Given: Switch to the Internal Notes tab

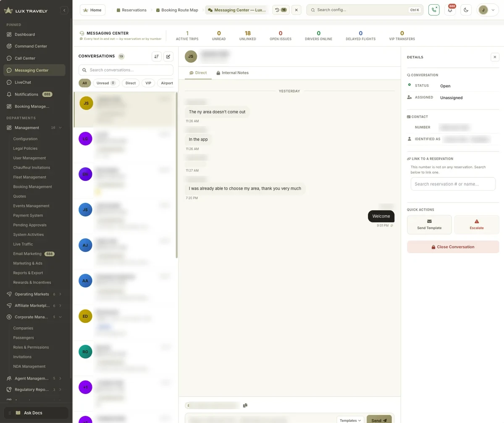Looking at the screenshot, I should (232, 73).
